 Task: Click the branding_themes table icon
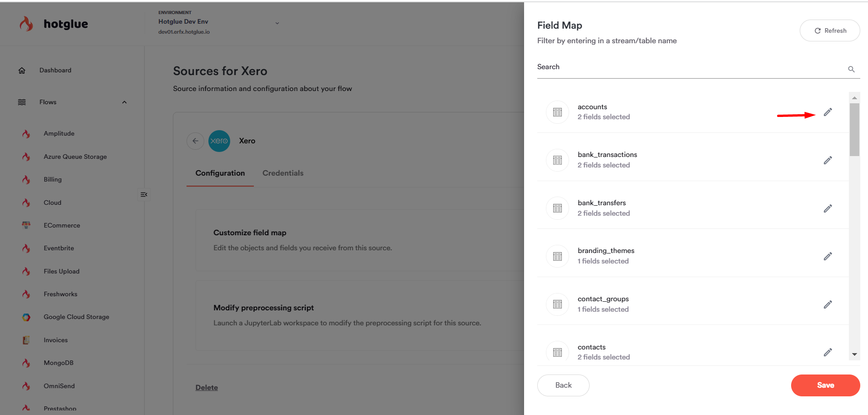pyautogui.click(x=557, y=256)
